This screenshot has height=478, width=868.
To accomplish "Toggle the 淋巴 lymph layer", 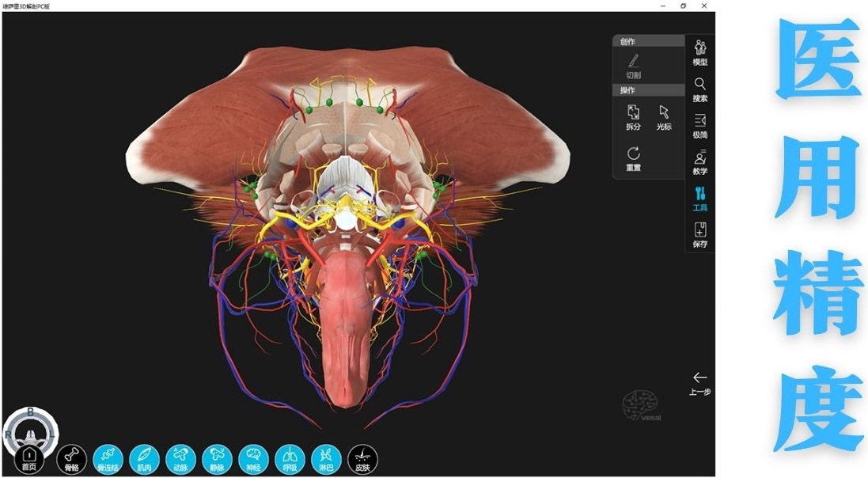I will 326,459.
